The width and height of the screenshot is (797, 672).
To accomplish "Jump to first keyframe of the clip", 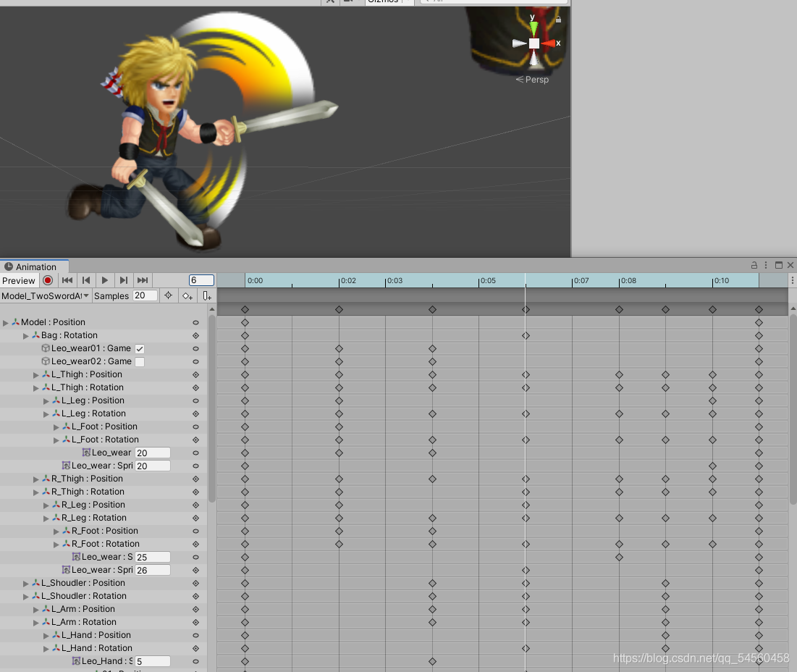I will pyautogui.click(x=67, y=280).
